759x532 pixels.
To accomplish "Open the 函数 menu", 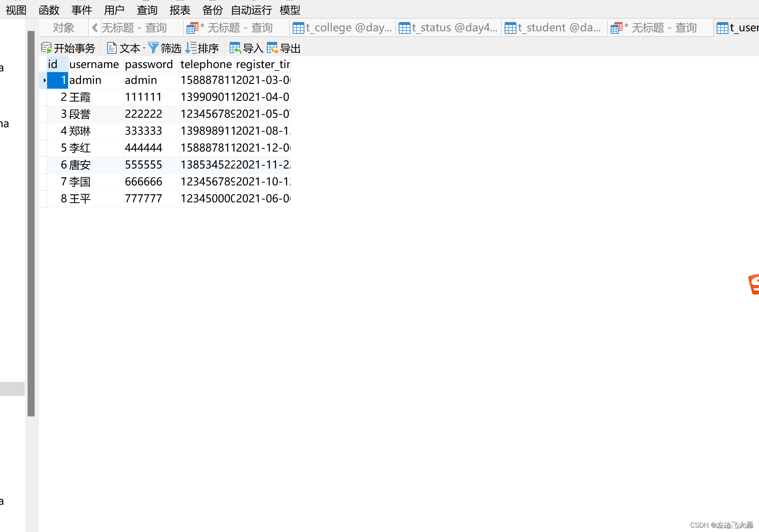I will pos(49,10).
